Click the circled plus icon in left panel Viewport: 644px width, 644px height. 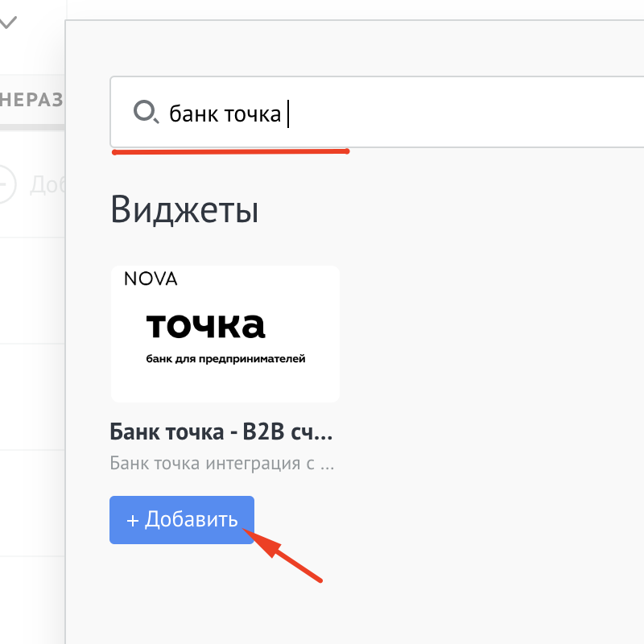[5, 184]
